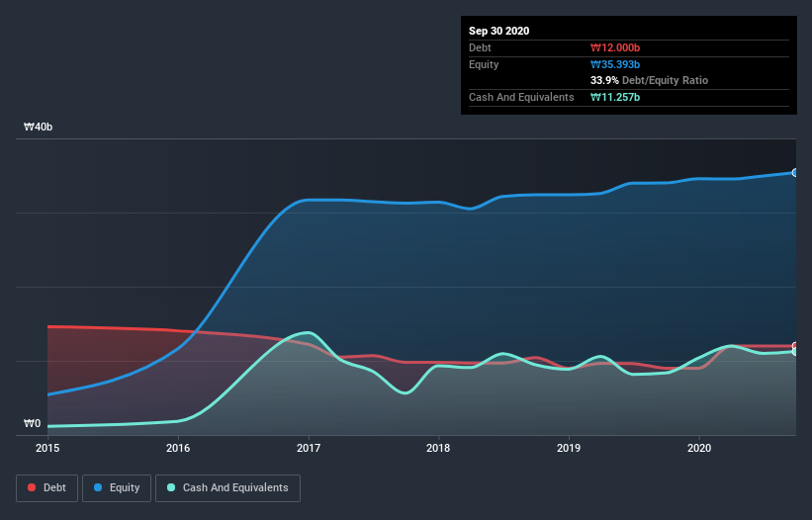Click the ₩11.257b cash value

point(615,97)
